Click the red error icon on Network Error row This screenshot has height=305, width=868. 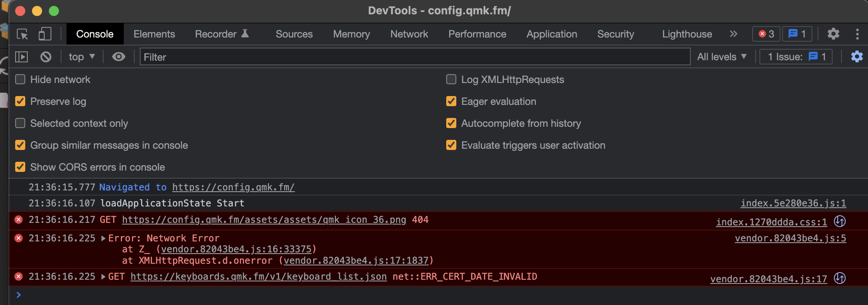[19, 238]
